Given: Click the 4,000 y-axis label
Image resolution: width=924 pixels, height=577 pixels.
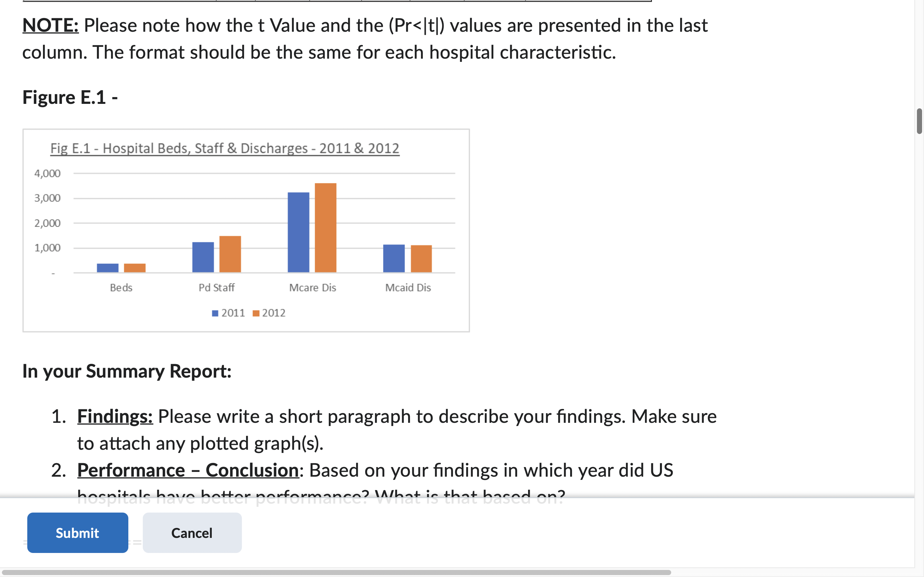Looking at the screenshot, I should click(47, 174).
